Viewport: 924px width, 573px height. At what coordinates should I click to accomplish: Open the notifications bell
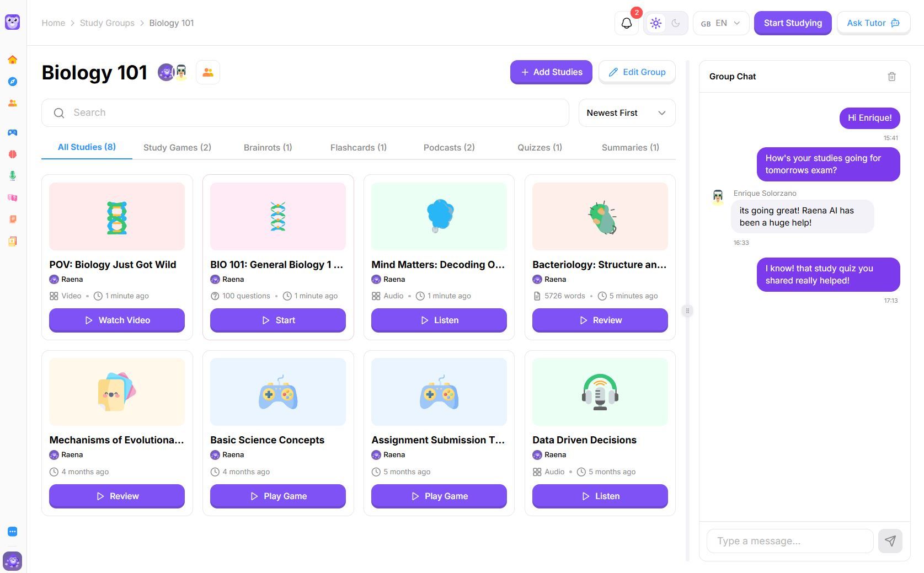point(626,23)
